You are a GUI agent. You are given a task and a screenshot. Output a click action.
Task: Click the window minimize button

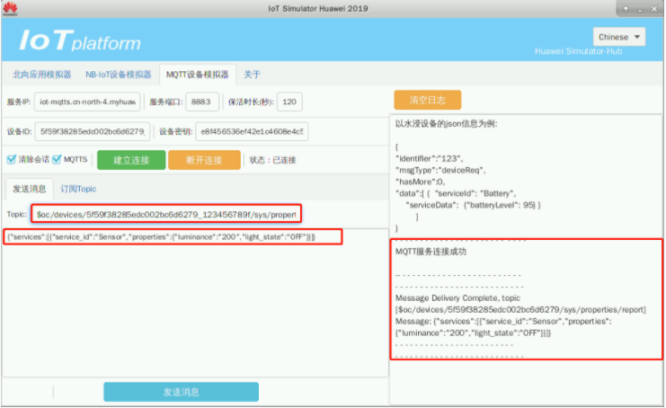pos(640,9)
